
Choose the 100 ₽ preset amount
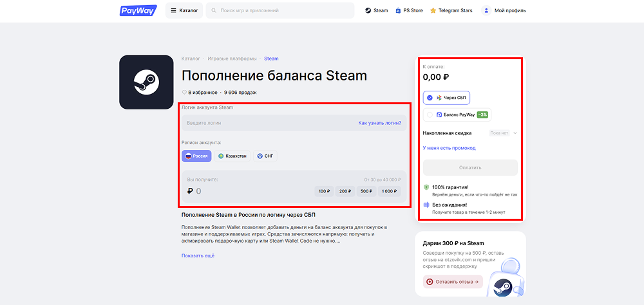324,191
